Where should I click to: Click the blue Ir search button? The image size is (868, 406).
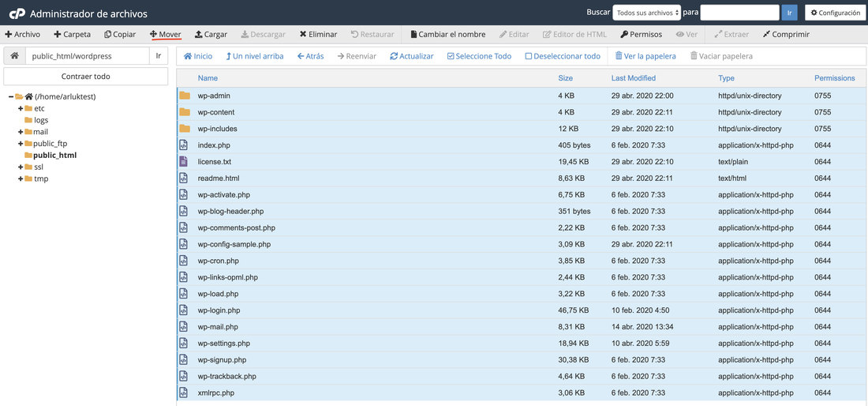click(789, 13)
